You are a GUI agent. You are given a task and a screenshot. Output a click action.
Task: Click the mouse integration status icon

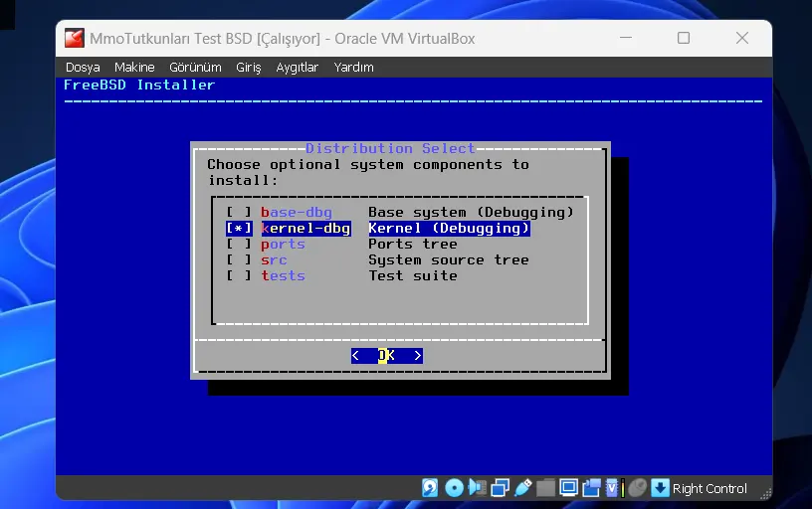pyautogui.click(x=638, y=488)
